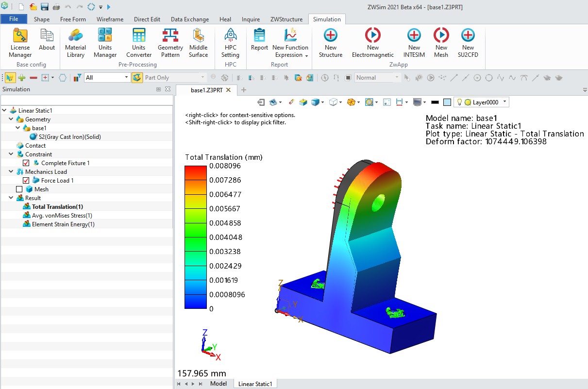Select S2(Gray Cast Iron)(Solid) tree item
This screenshot has width=588, height=389.
[69, 137]
